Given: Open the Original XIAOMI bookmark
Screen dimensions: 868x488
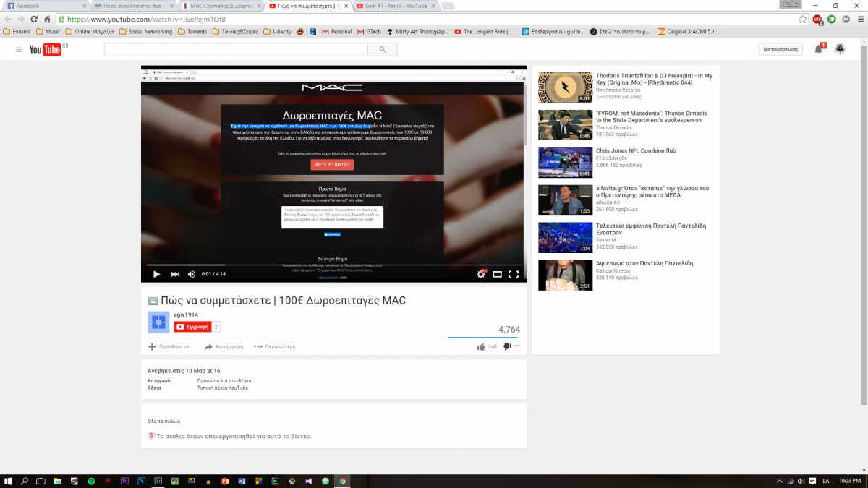Looking at the screenshot, I should (x=688, y=32).
